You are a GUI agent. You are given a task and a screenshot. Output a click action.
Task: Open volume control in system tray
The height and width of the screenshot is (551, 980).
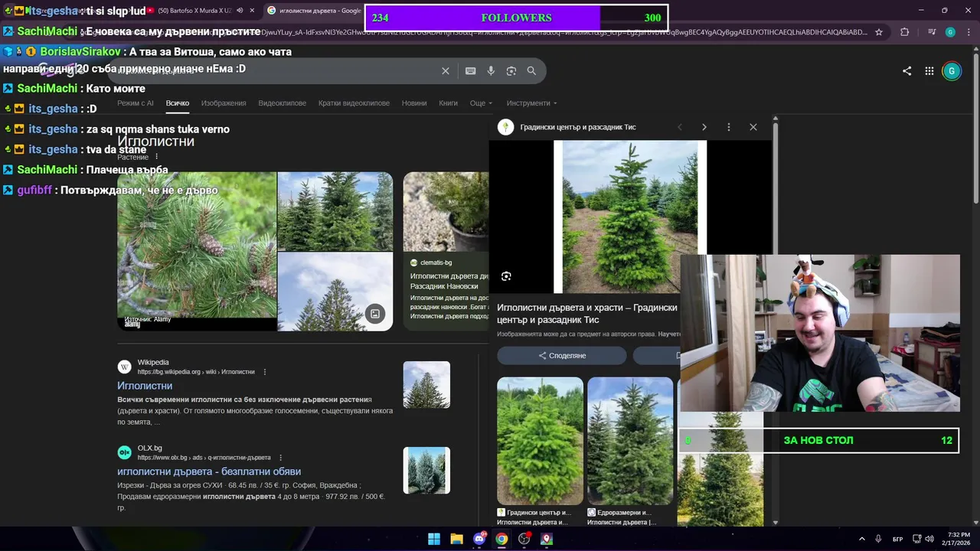[929, 539]
